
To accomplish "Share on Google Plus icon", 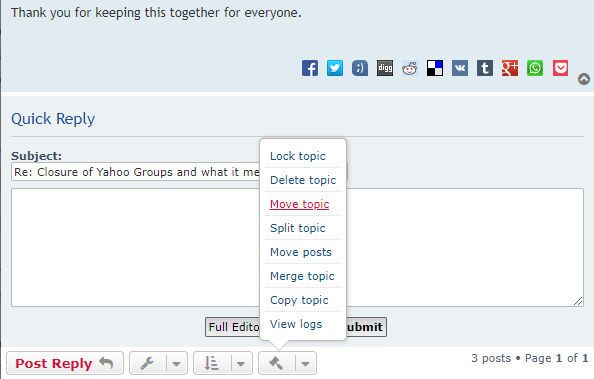I will (510, 68).
